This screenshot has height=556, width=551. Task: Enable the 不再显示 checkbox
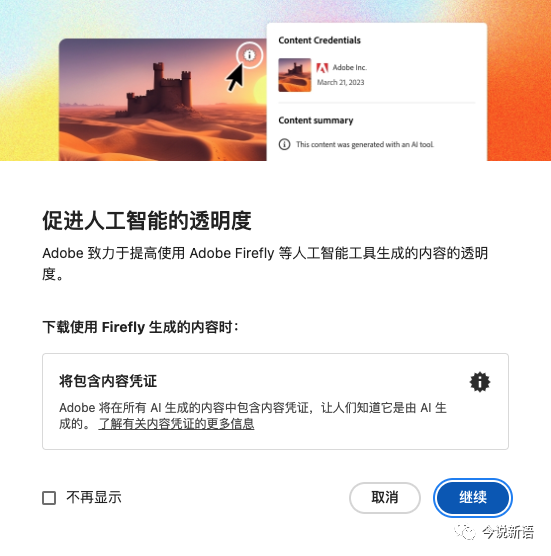pos(49,497)
